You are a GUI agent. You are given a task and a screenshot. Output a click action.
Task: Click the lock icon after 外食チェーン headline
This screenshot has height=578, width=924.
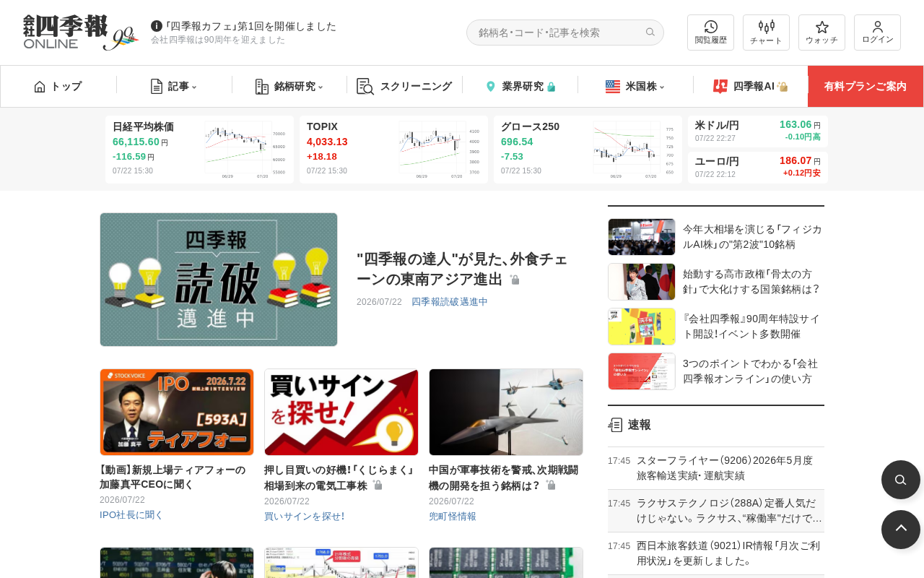515,280
